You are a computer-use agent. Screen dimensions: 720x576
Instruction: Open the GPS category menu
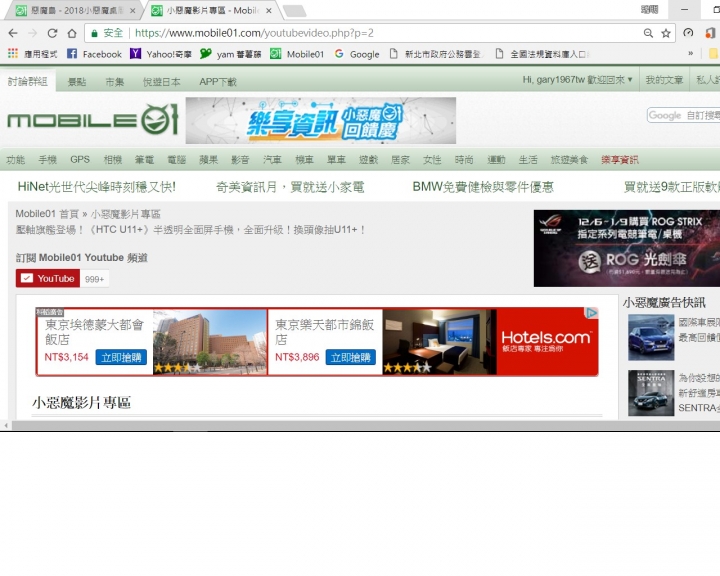[80, 159]
